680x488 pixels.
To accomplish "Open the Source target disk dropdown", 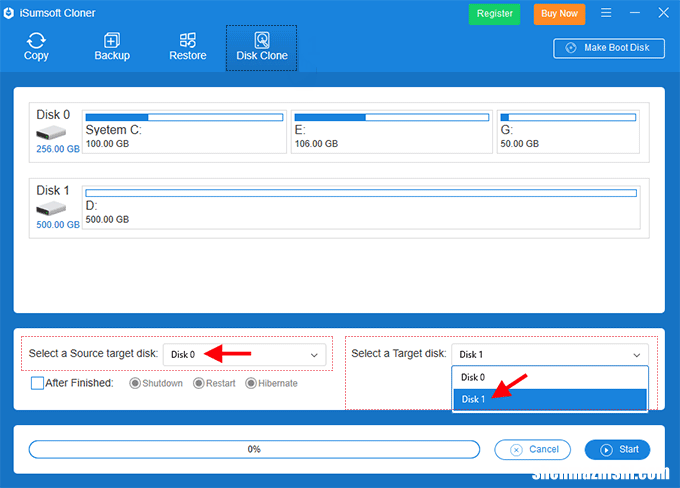I will tap(245, 355).
